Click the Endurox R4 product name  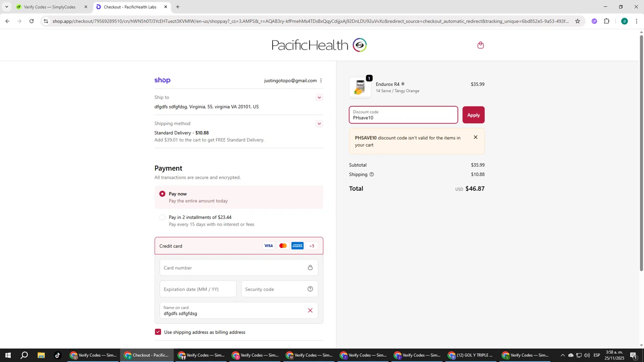[388, 84]
